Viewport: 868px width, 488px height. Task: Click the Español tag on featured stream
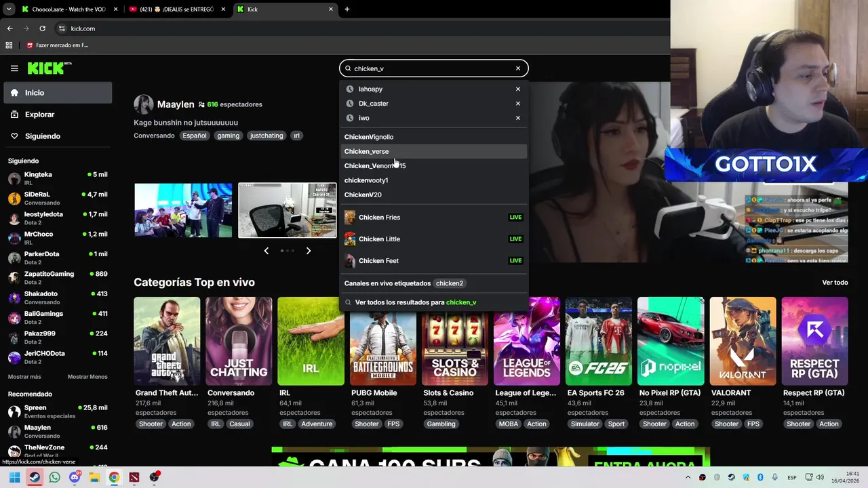click(194, 136)
